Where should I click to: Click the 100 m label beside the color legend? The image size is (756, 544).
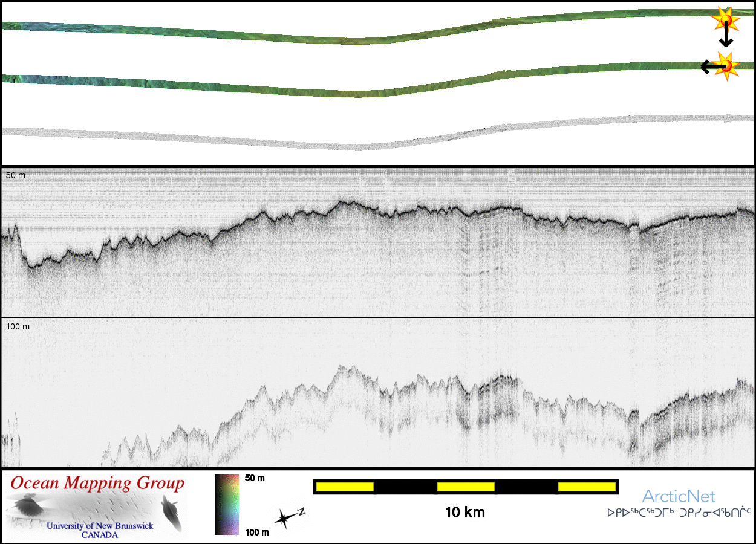click(256, 532)
